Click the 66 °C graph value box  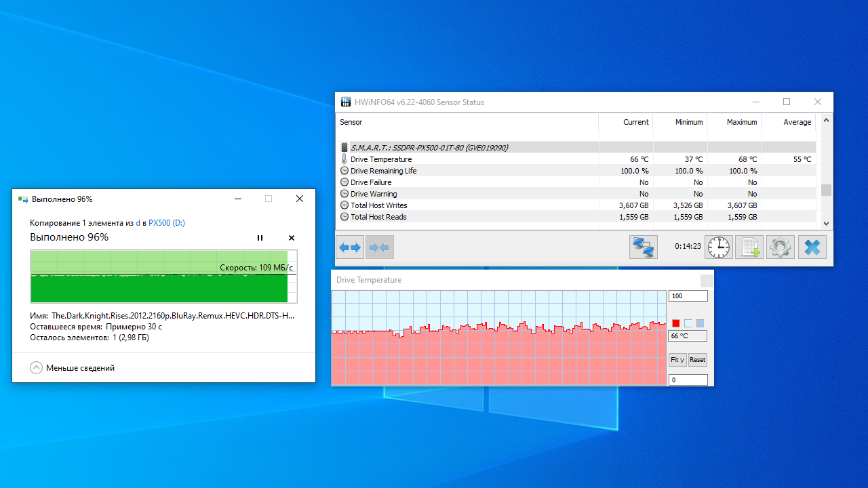tap(688, 335)
